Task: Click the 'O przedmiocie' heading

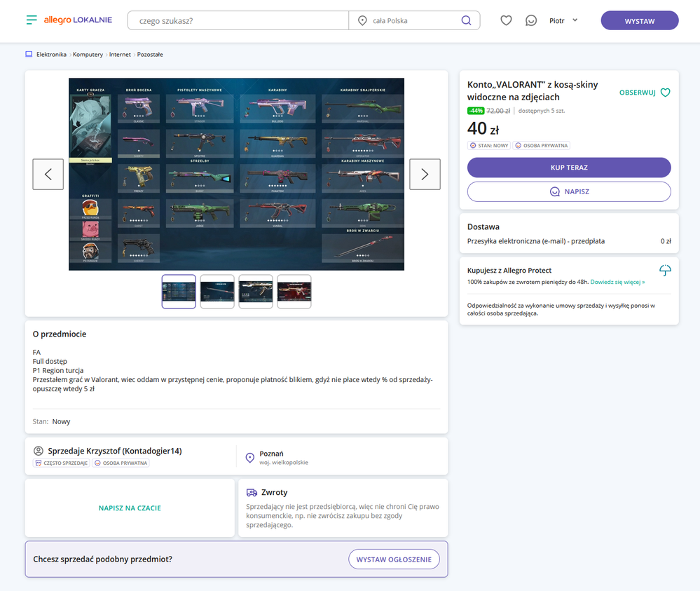Action: point(60,334)
